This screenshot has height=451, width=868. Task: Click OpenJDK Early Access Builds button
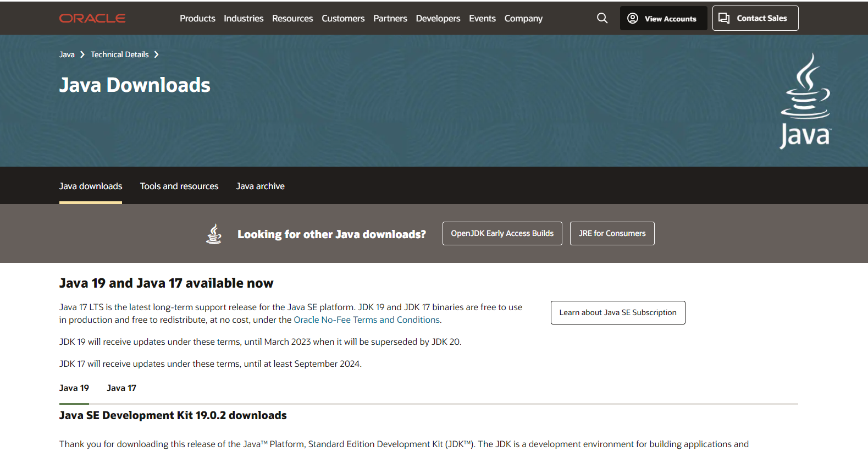pyautogui.click(x=502, y=233)
